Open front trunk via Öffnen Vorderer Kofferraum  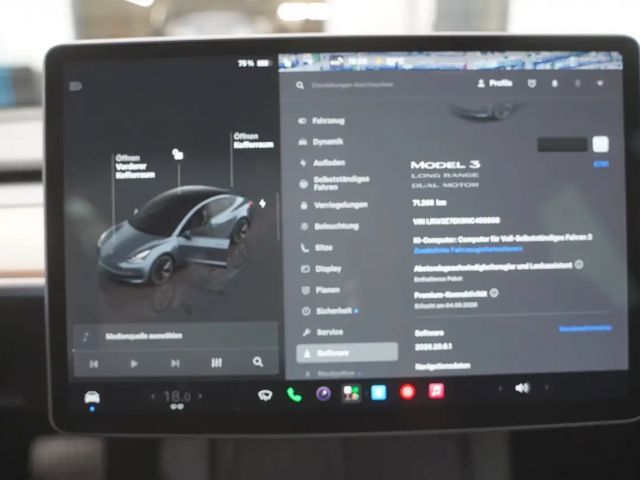135,167
